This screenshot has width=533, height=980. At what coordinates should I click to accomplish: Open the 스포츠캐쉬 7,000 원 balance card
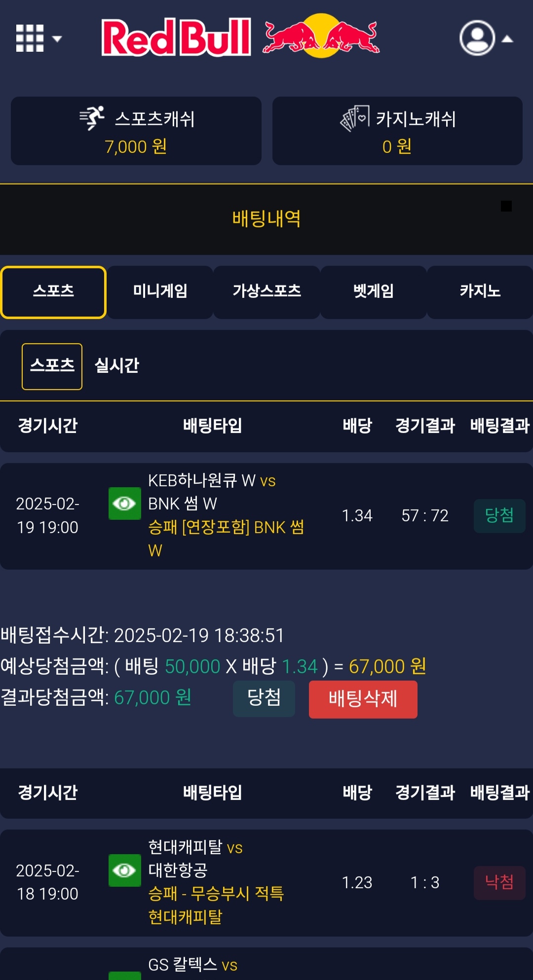136,131
